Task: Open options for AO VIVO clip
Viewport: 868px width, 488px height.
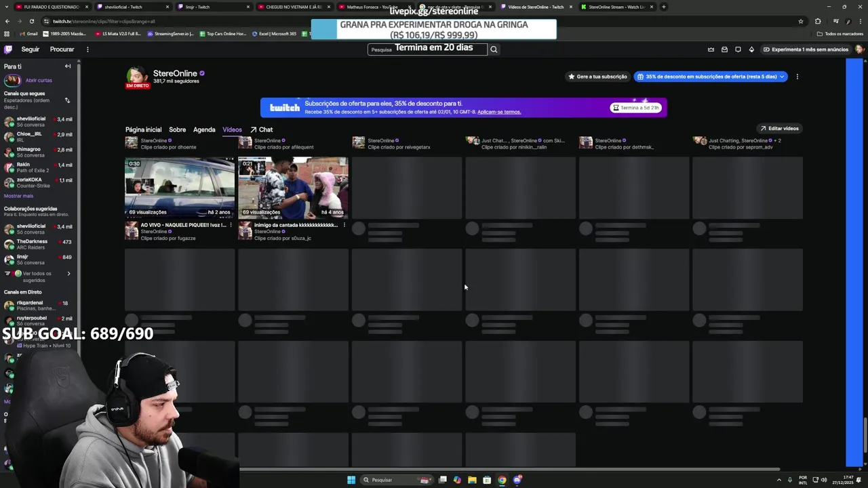Action: pyautogui.click(x=231, y=225)
